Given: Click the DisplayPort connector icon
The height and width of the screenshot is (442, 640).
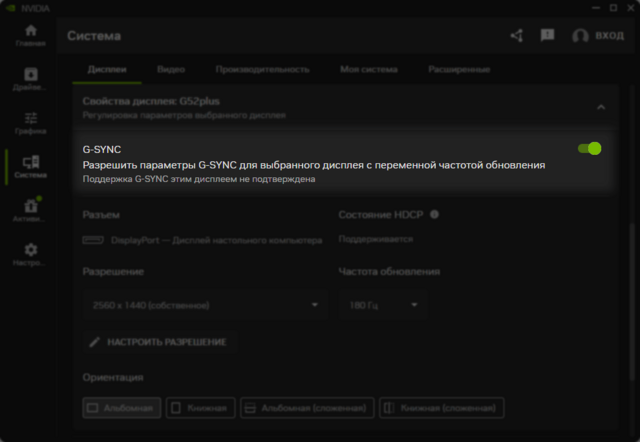Looking at the screenshot, I should click(93, 240).
